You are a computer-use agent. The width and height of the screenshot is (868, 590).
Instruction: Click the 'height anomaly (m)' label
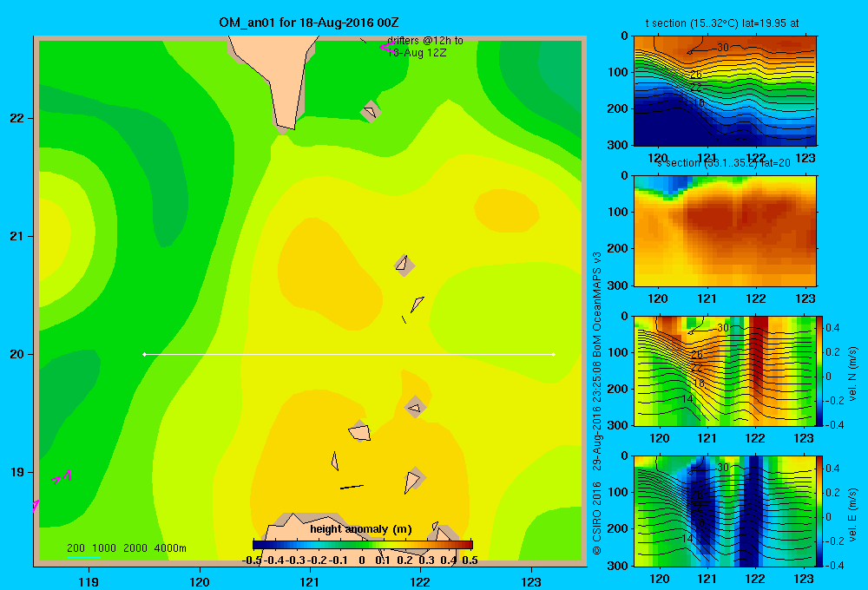(x=361, y=529)
